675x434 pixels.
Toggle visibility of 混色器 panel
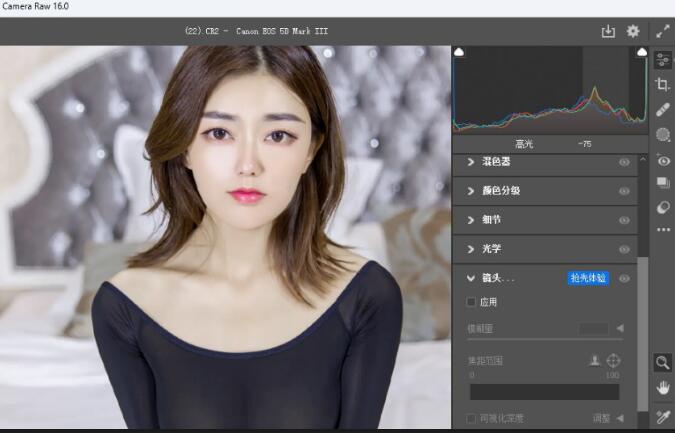624,162
